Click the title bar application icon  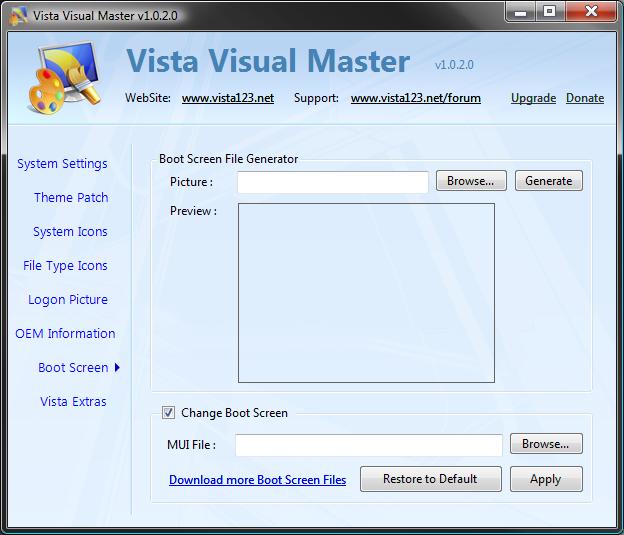[x=18, y=16]
